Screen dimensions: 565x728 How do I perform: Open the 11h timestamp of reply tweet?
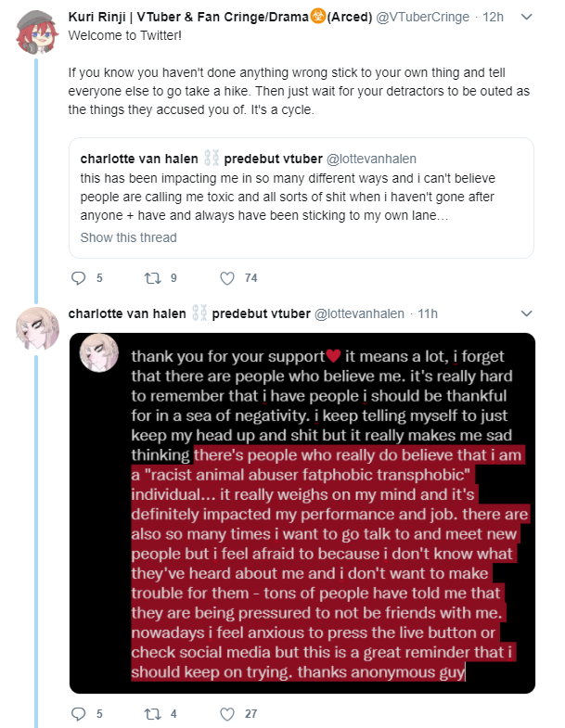[x=428, y=313]
